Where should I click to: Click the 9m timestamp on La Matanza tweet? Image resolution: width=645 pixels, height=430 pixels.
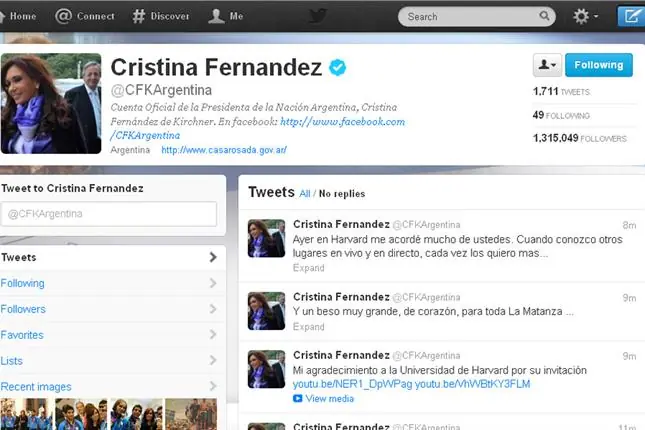coord(629,298)
